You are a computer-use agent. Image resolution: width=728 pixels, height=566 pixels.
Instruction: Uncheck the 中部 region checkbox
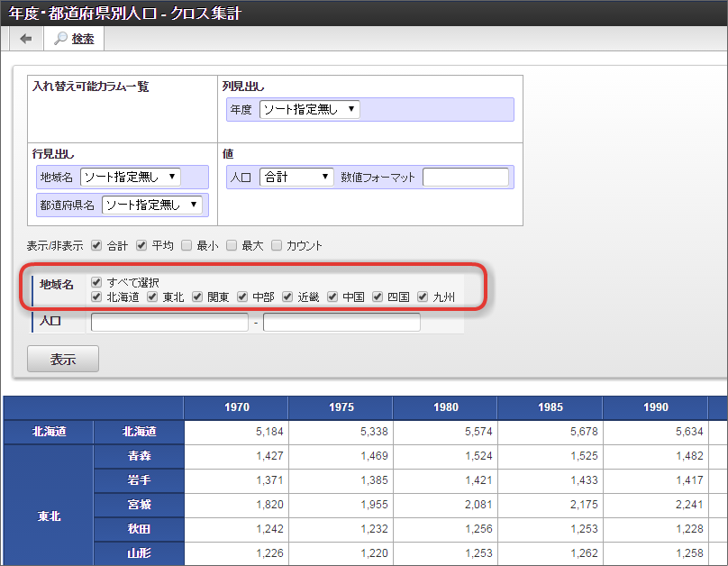[241, 297]
